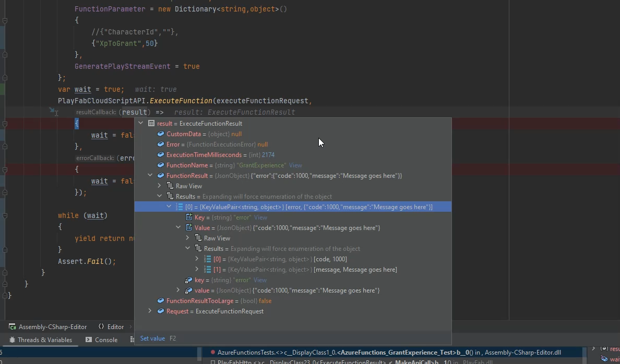The image size is (620, 364).
Task: Collapse Results under Value
Action: tap(187, 249)
